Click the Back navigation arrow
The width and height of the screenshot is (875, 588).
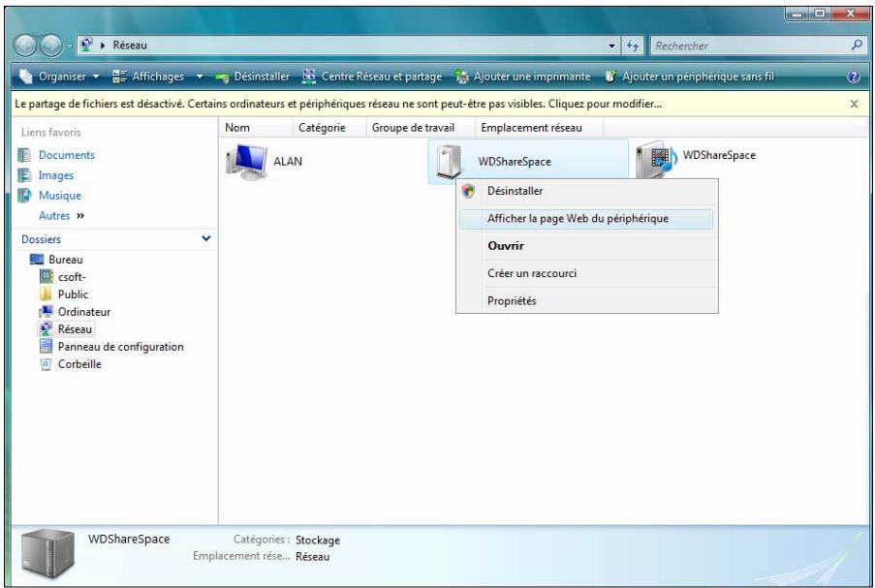[25, 46]
